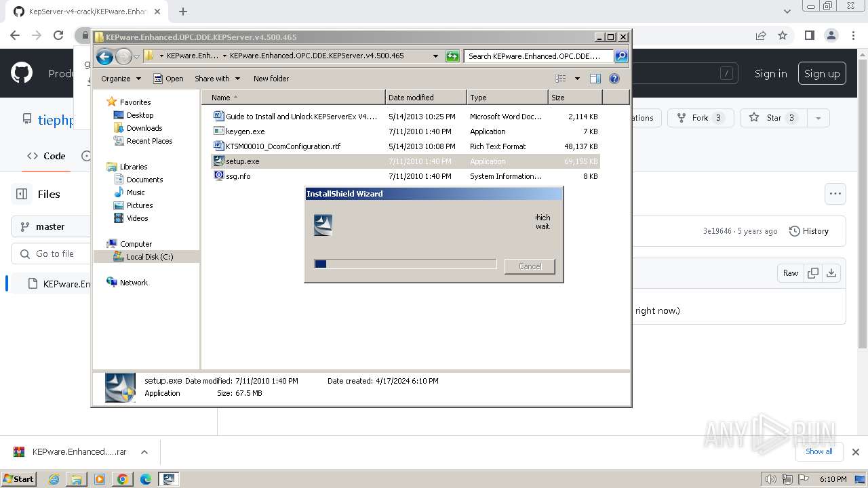Click the Explorer search input field
The height and width of the screenshot is (488, 868).
(539, 56)
